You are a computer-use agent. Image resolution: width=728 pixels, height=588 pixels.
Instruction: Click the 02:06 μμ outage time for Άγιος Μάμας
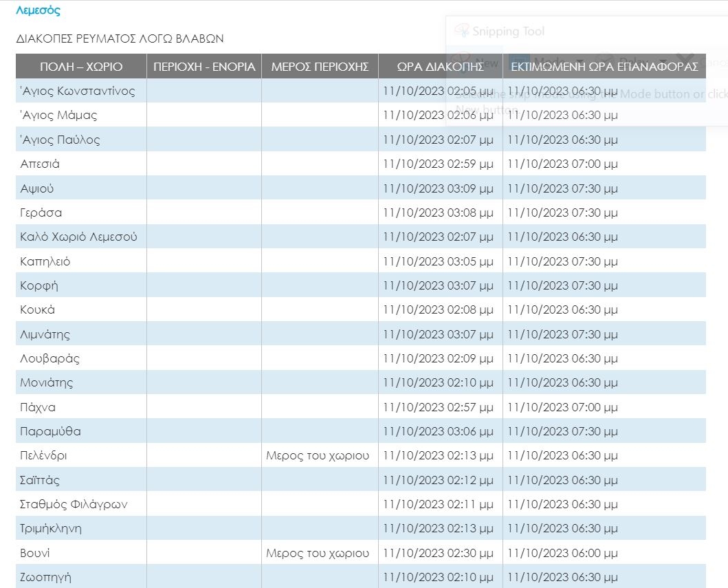tap(438, 115)
